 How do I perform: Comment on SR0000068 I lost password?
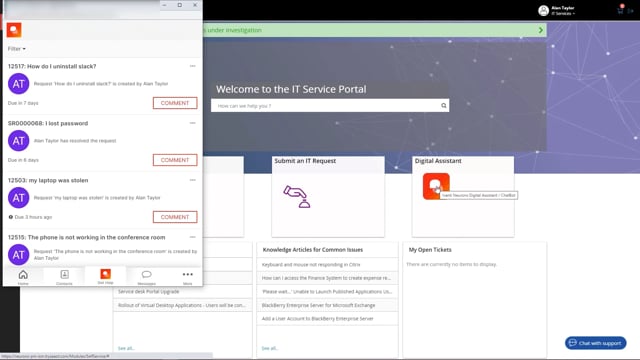point(175,160)
